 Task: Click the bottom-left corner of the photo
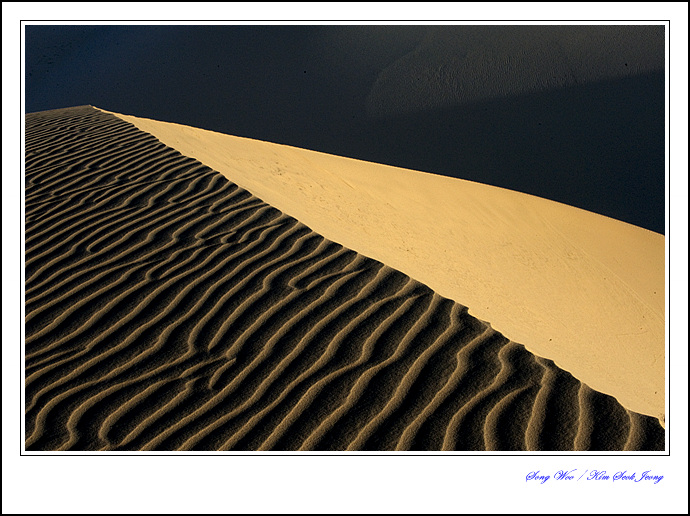28,447
